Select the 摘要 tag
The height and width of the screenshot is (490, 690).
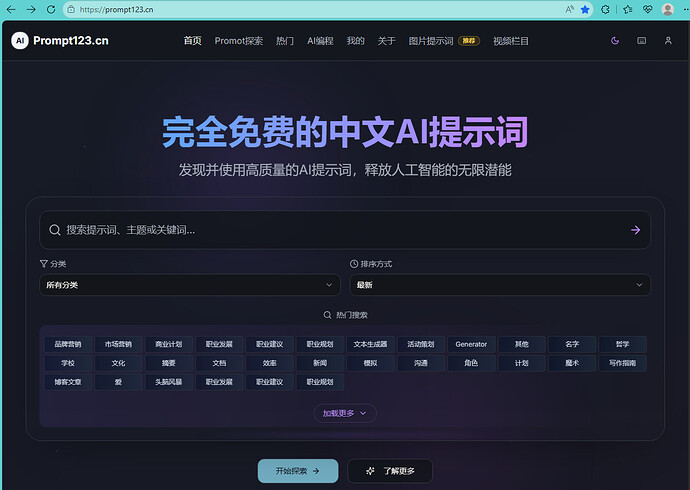pos(169,363)
